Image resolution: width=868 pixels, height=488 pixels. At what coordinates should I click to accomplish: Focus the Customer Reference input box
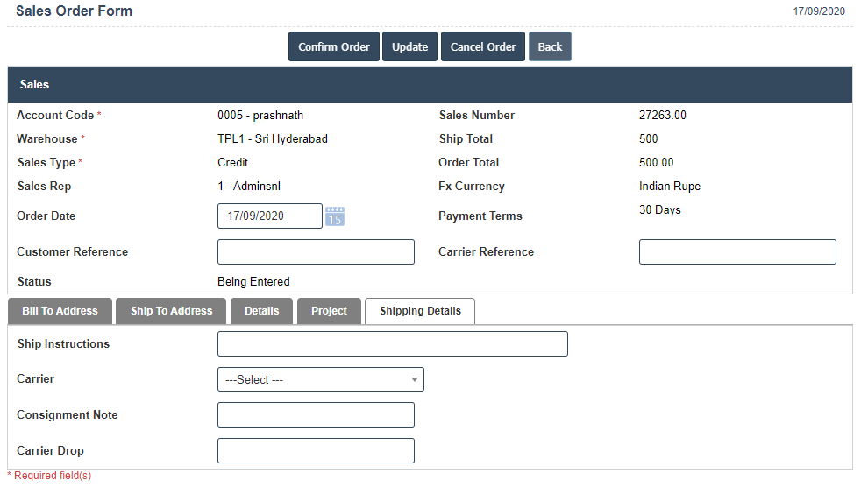pos(316,252)
